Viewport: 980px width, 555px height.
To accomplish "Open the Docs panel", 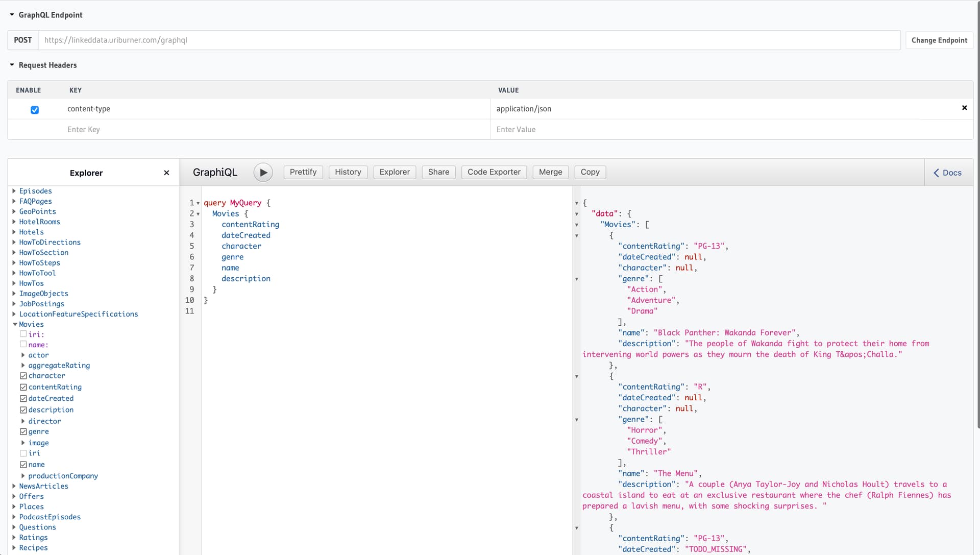I will 947,173.
